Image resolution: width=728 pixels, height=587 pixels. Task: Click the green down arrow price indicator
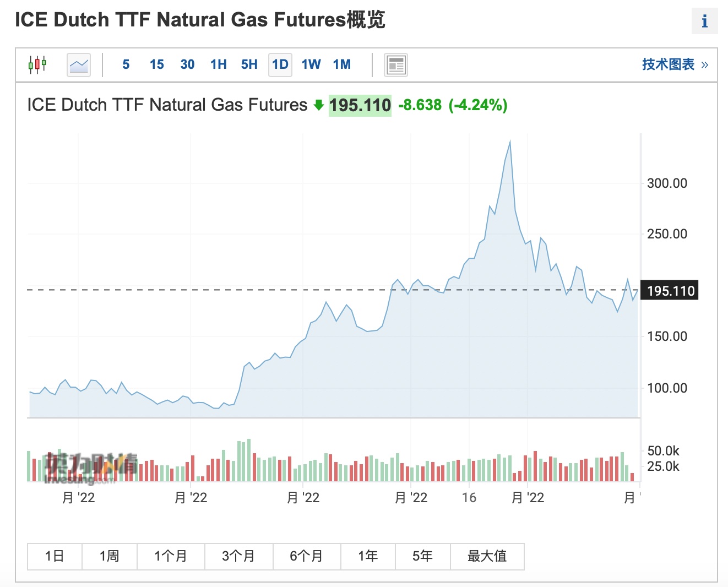pos(318,105)
